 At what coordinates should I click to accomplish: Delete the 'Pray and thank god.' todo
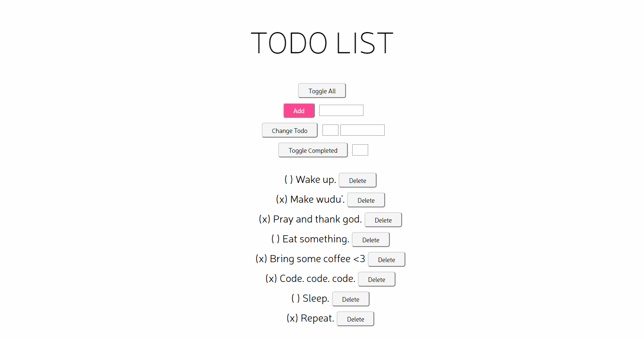click(383, 220)
